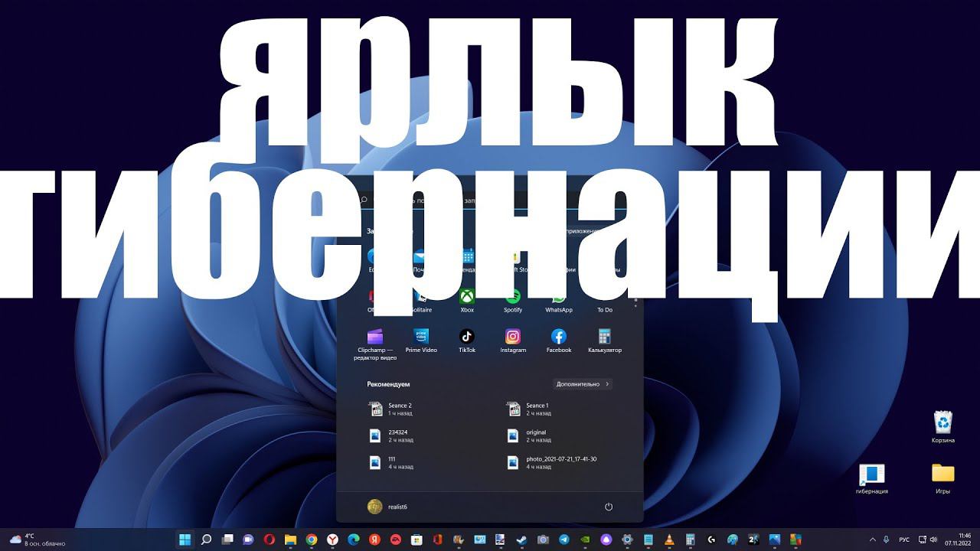This screenshot has height=551, width=980.
Task: Open Settings gear on the taskbar
Action: pyautogui.click(x=627, y=540)
